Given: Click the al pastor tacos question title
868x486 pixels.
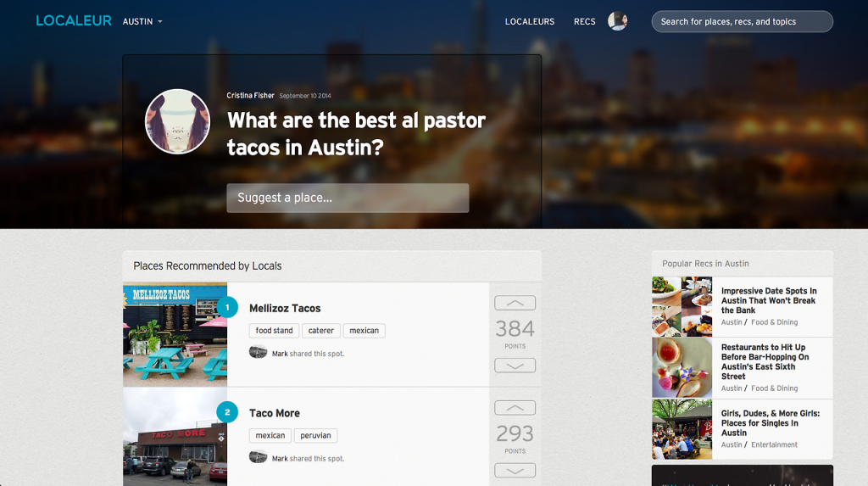Looking at the screenshot, I should pos(356,133).
